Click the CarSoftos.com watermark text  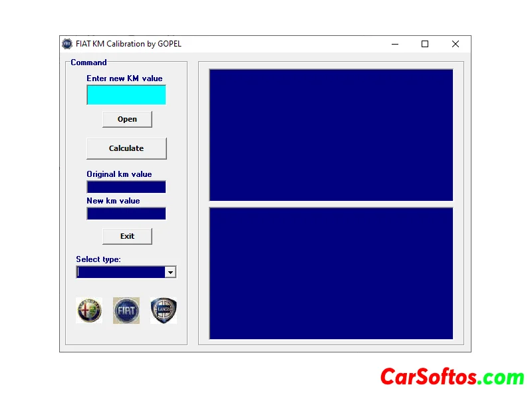click(452, 377)
